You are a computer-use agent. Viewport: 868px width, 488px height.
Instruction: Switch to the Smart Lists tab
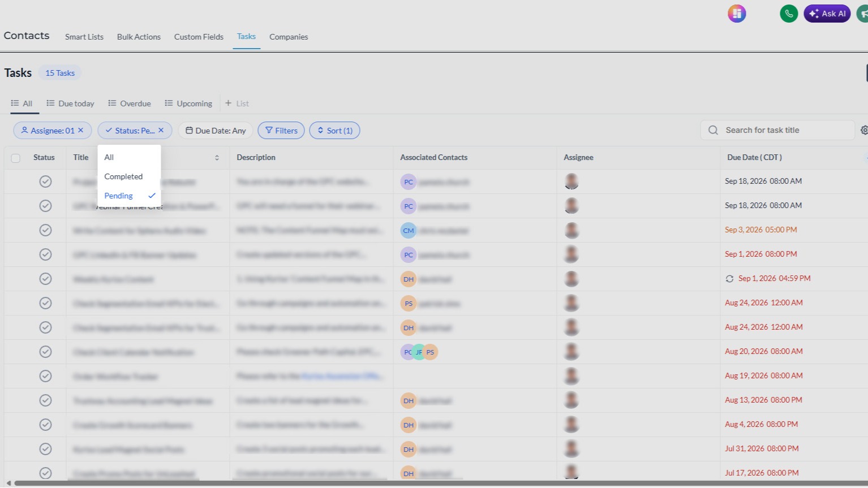[x=84, y=37]
